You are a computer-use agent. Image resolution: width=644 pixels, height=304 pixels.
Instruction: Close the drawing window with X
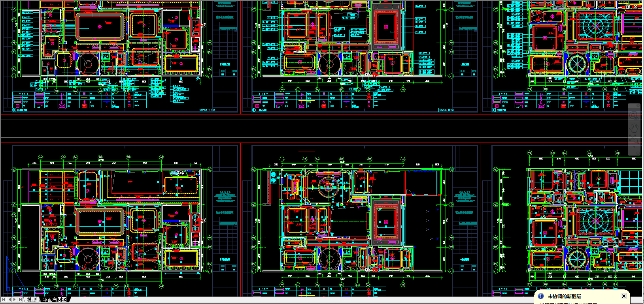pos(636,7)
